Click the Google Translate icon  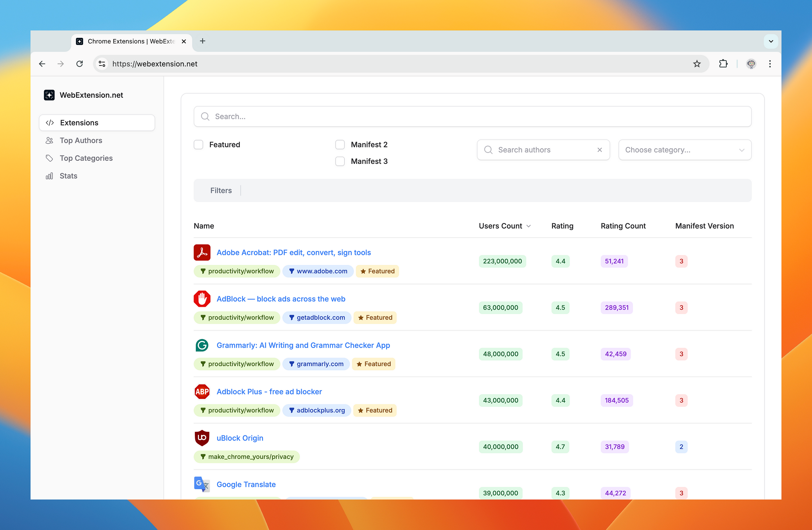pos(202,484)
